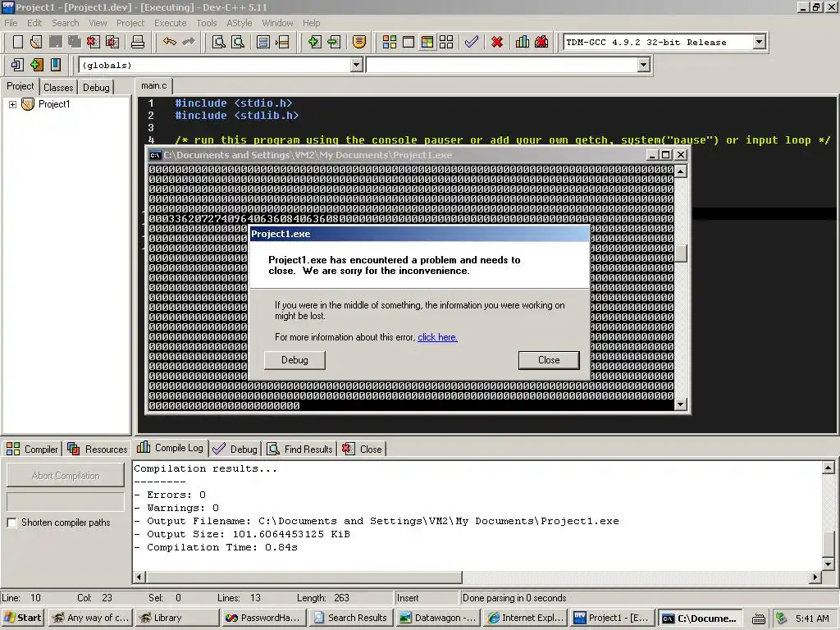Open the View menu
The width and height of the screenshot is (840, 630).
(98, 23)
